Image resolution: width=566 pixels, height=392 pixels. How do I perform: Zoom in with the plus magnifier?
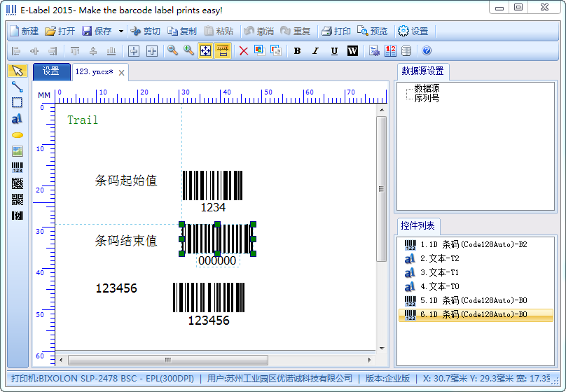[x=189, y=50]
